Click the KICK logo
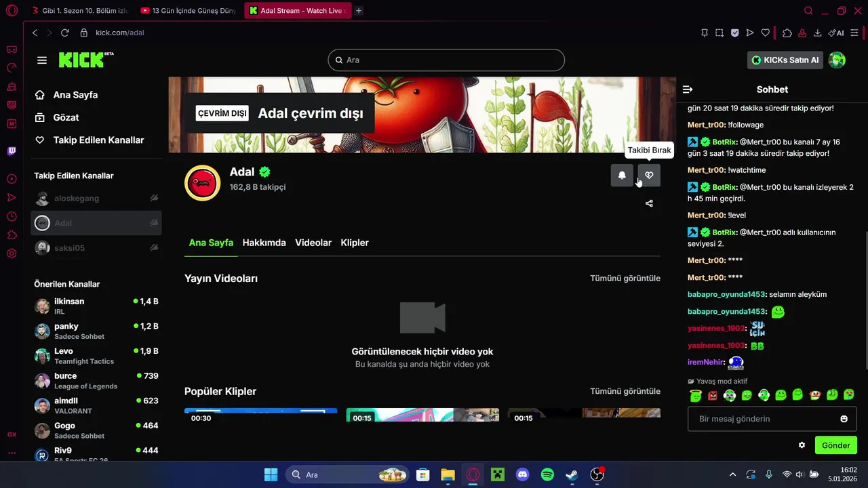This screenshot has height=488, width=868. coord(86,60)
